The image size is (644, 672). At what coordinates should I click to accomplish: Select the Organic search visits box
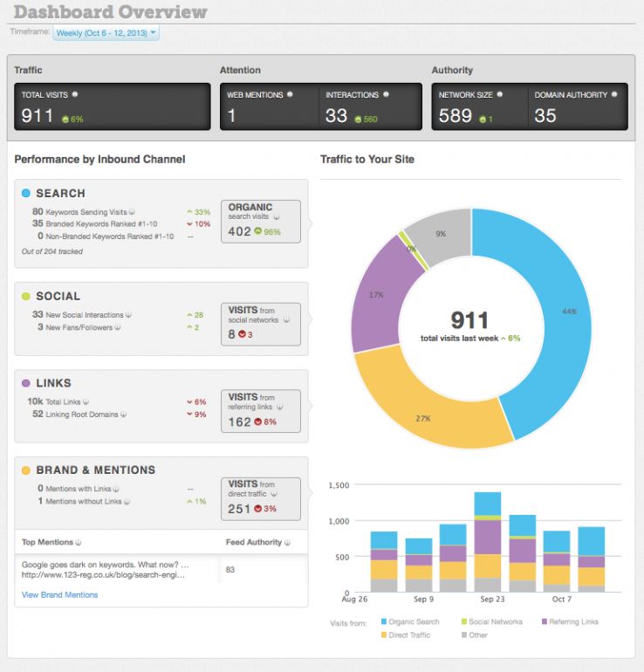[260, 220]
